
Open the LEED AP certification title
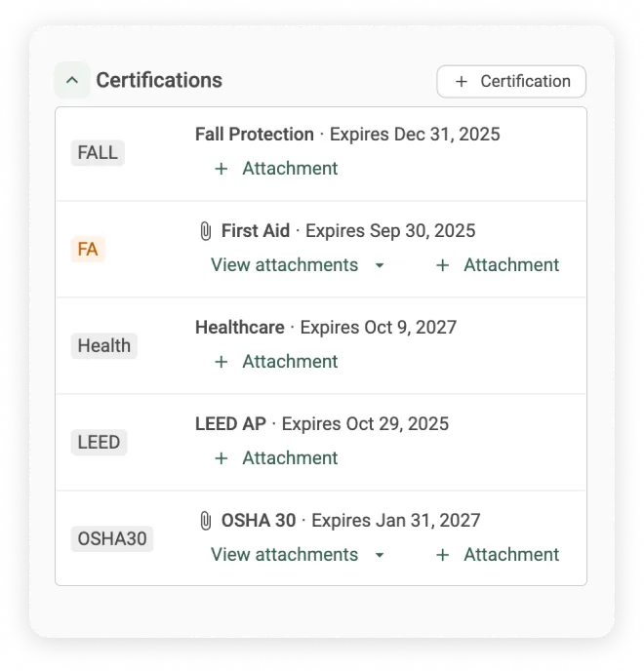(230, 424)
